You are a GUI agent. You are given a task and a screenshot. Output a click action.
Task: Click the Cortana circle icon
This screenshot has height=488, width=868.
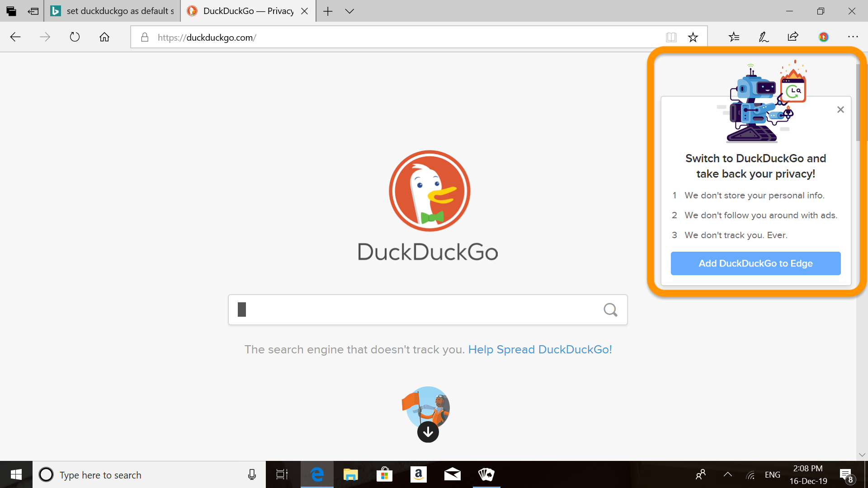[x=46, y=474]
